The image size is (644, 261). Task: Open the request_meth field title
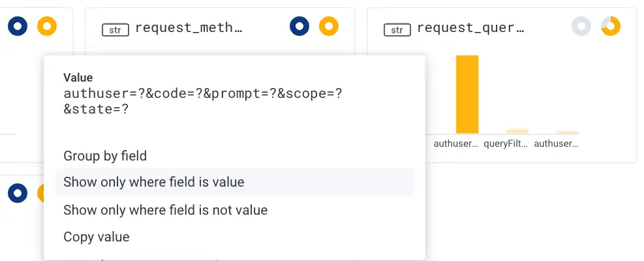click(188, 28)
